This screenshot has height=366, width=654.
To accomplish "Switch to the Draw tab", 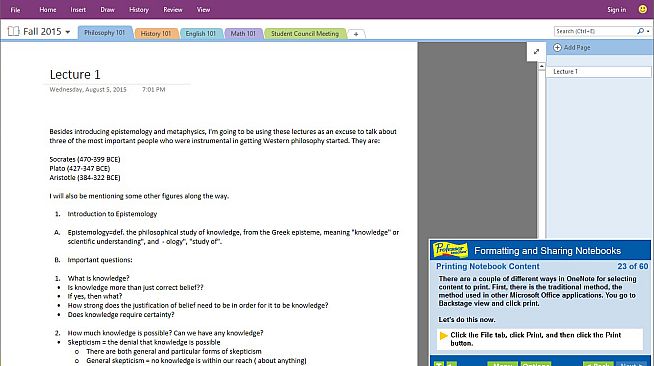I will pos(107,10).
